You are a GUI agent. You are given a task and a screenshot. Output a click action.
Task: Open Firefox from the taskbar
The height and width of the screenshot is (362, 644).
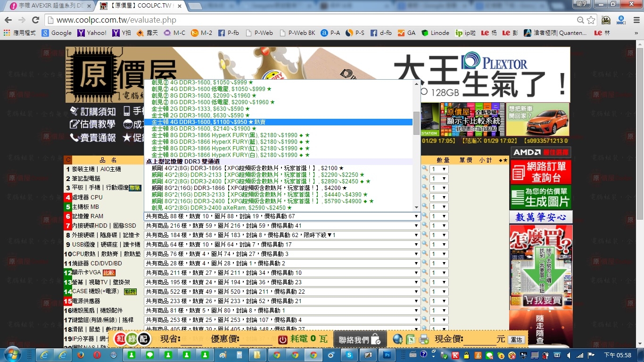(x=80, y=355)
